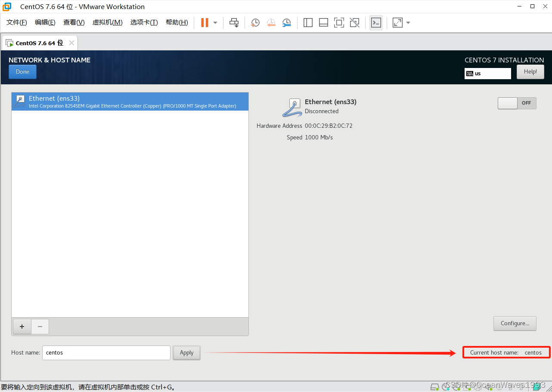Image resolution: width=552 pixels, height=392 pixels.
Task: Show or hide the thumbnail bar
Action: tap(323, 23)
